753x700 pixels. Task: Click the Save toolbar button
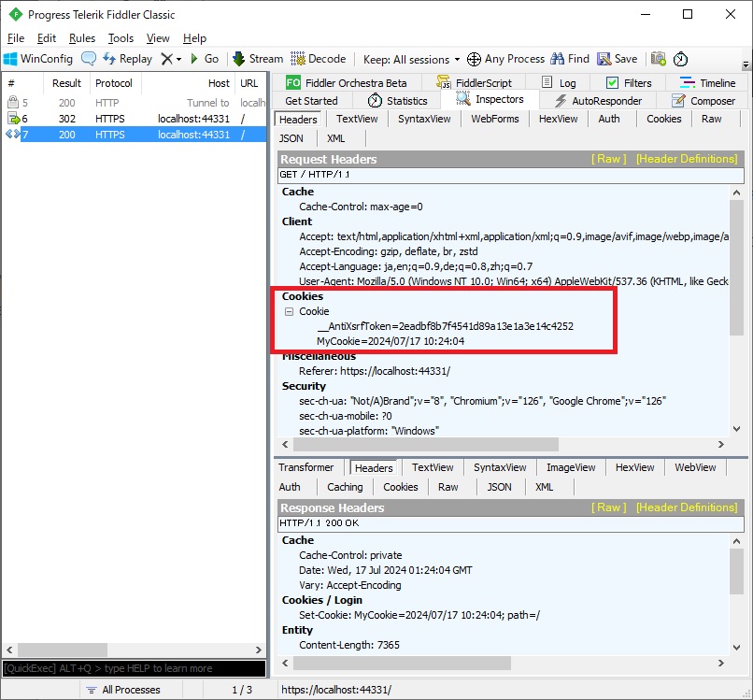point(618,59)
